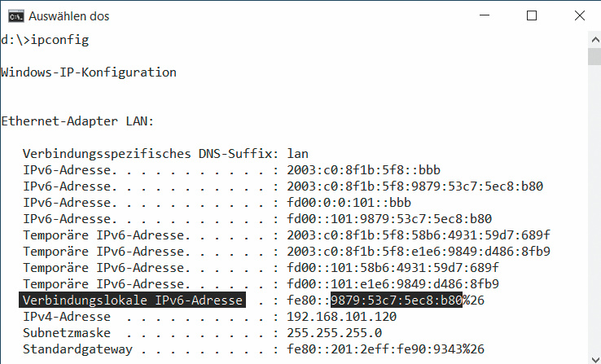Open the command prompt system menu icon

14,16
